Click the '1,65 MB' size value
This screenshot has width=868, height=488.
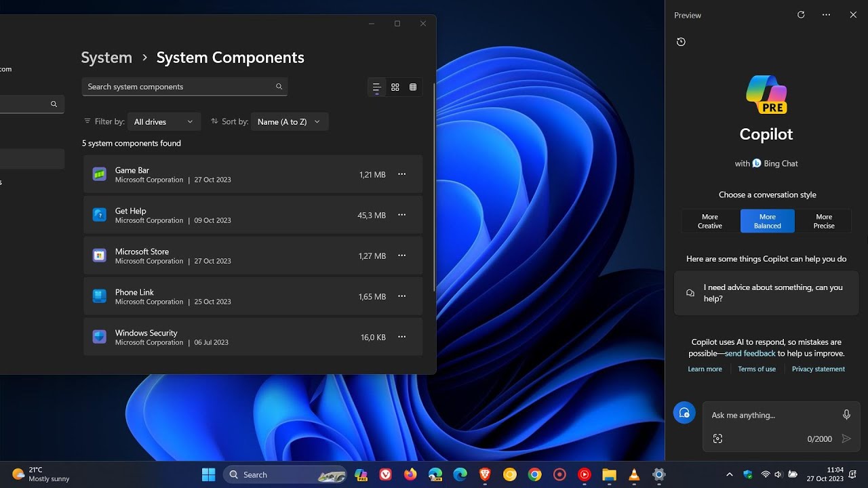click(x=372, y=296)
